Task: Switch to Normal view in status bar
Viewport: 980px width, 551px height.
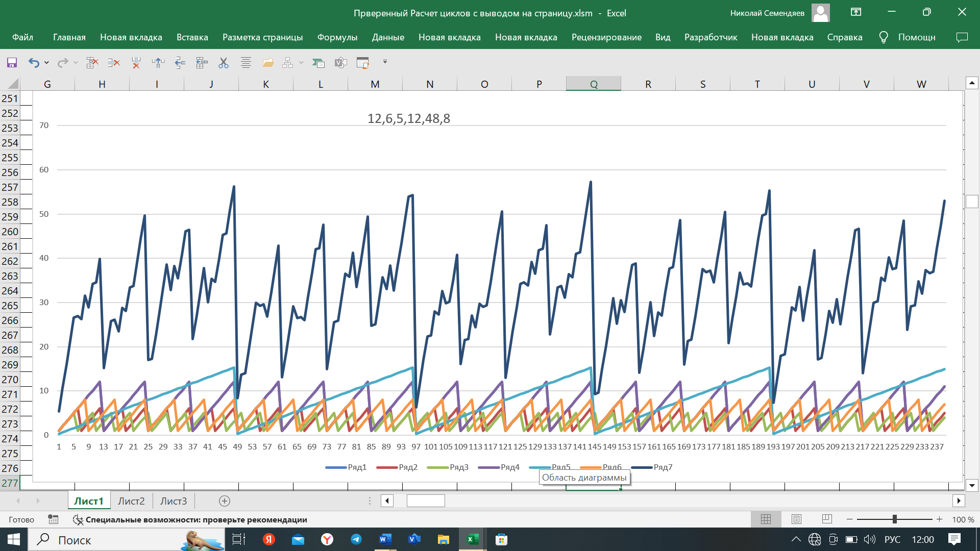Action: pyautogui.click(x=766, y=519)
